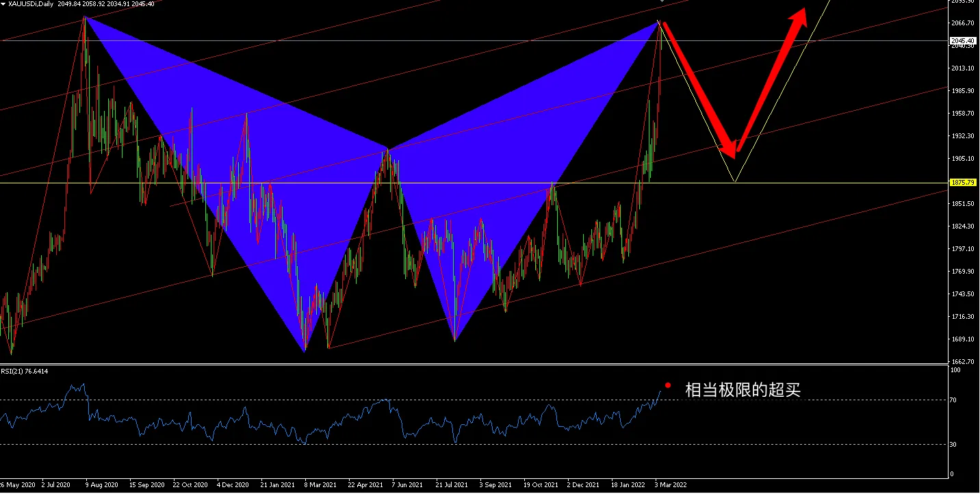Screen dimensions: 980x494
Task: Click the 2 Dec 2021 date label
Action: 583,485
